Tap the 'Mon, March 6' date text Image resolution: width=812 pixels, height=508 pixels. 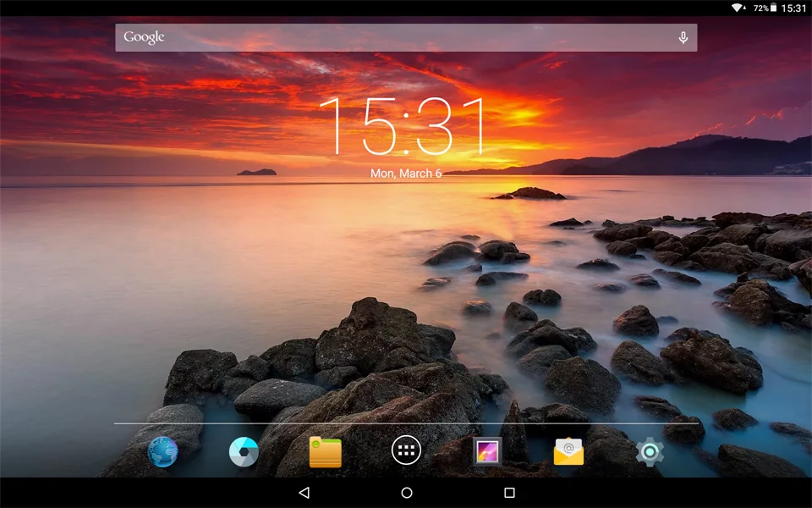click(x=406, y=173)
